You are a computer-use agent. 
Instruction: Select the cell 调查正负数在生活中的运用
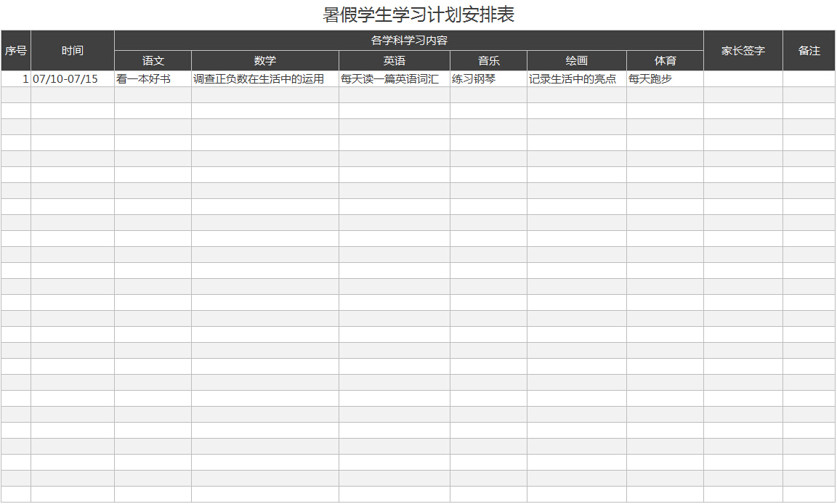[264, 79]
